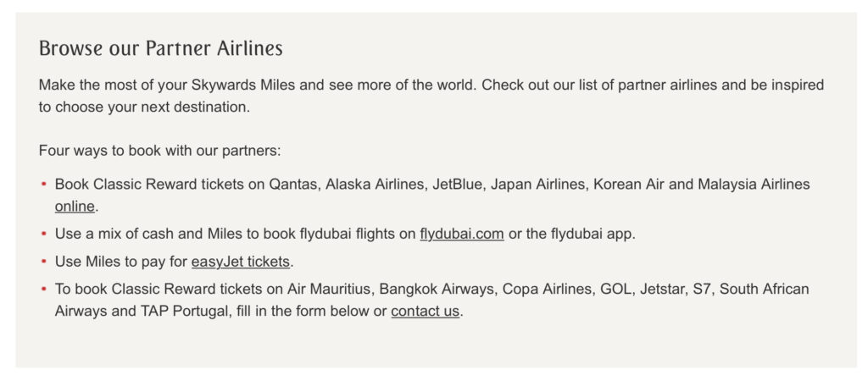Click the red bullet before 'Use a mix of cash'
This screenshot has height=392, width=868.
[x=44, y=234]
